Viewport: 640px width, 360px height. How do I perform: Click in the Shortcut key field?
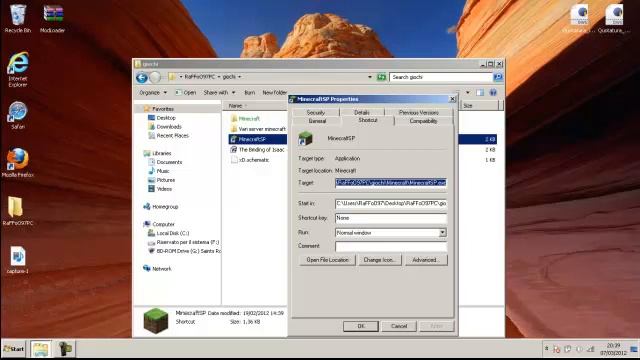(x=391, y=218)
